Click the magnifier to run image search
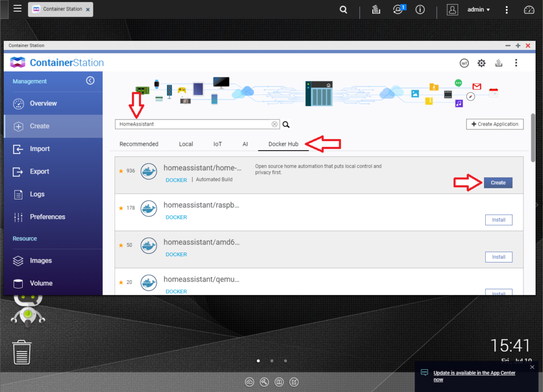 286,124
